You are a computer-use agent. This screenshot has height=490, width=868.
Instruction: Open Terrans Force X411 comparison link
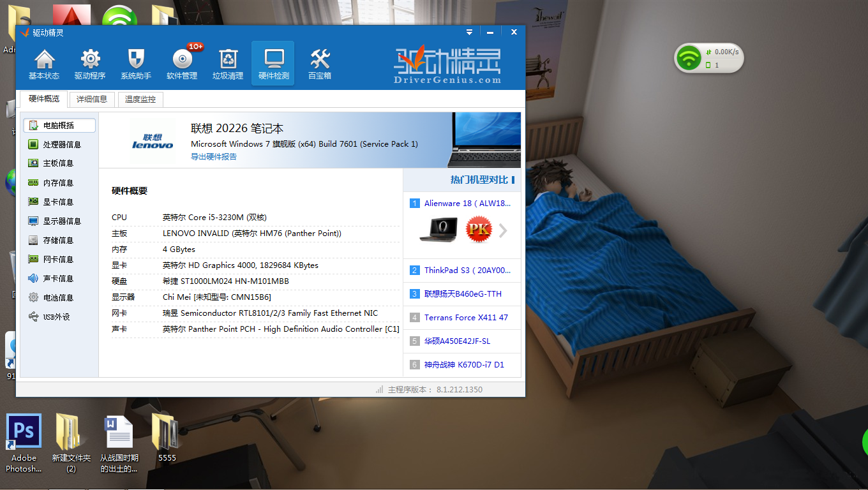coord(466,318)
